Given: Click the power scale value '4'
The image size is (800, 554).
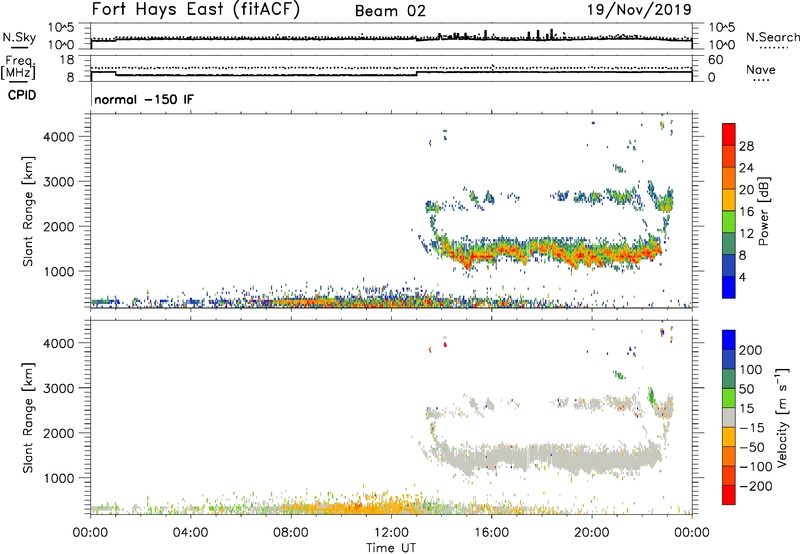Looking at the screenshot, I should pos(742,277).
